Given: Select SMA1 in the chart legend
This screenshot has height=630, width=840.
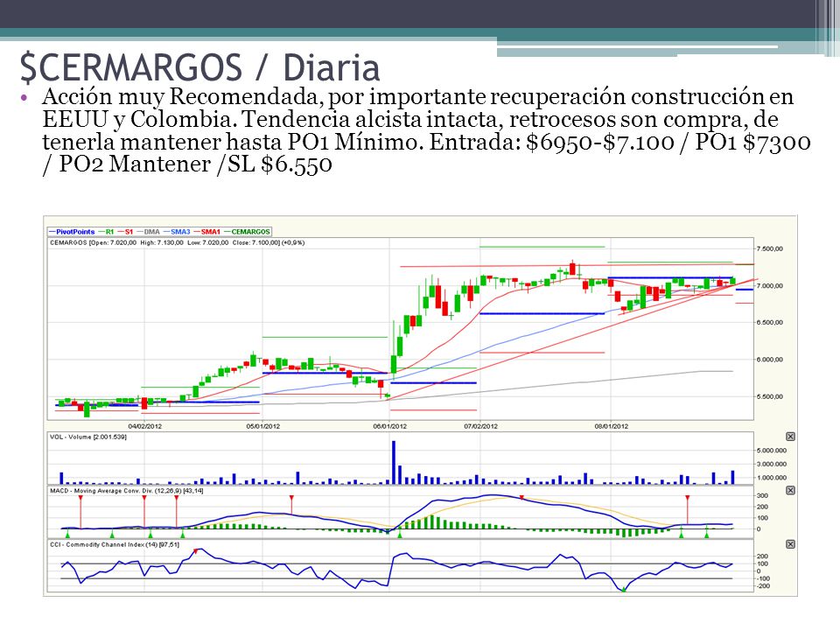Looking at the screenshot, I should click(x=207, y=232).
